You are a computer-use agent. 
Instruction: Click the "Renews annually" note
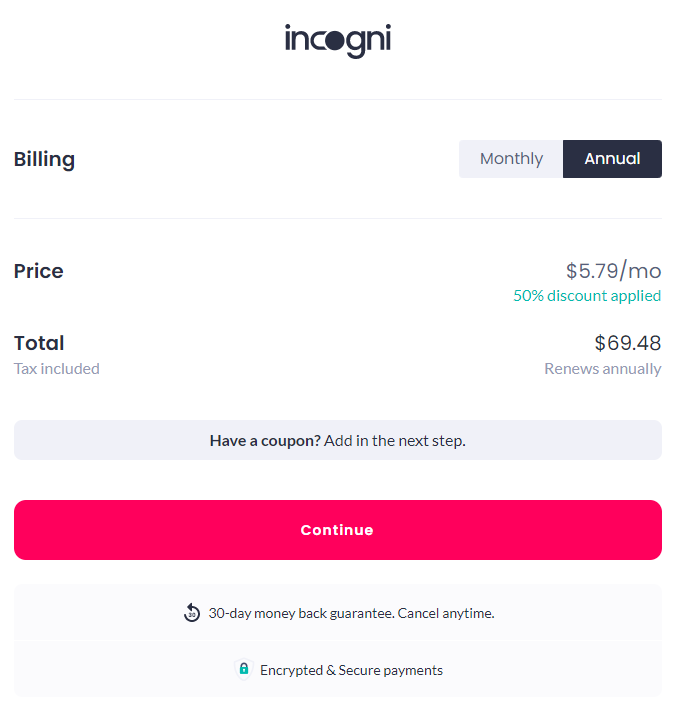(x=602, y=369)
